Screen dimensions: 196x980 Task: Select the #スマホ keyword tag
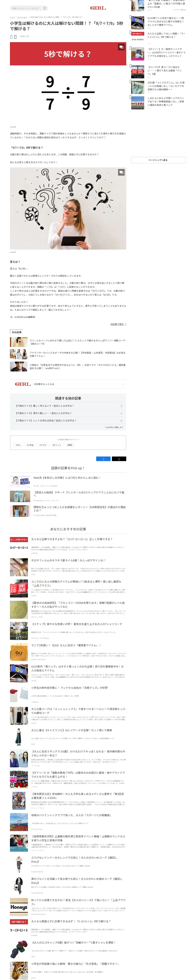point(43,445)
